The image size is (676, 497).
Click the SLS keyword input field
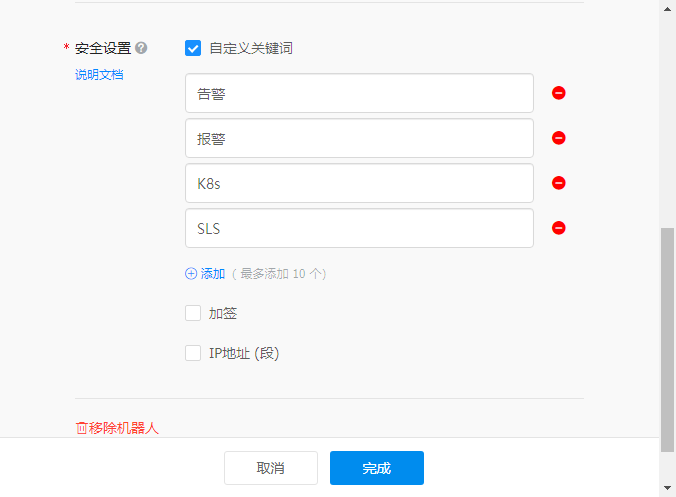point(359,228)
